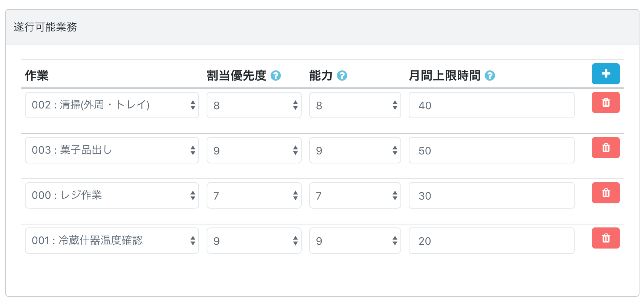Open priority dropdown for レジ作業 row

click(254, 195)
